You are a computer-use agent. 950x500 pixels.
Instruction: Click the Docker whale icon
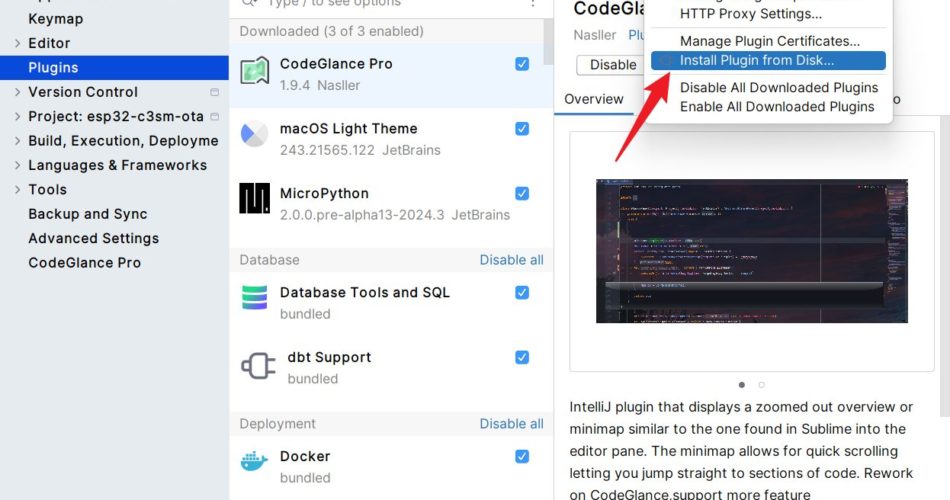coord(254,462)
